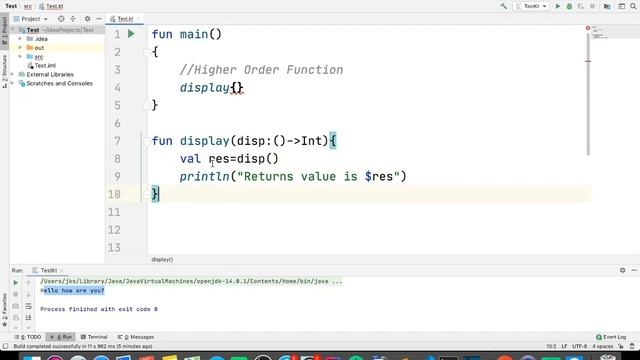640x360 pixels.
Task: Click the green run gutter icon on line 1
Action: pyautogui.click(x=131, y=34)
